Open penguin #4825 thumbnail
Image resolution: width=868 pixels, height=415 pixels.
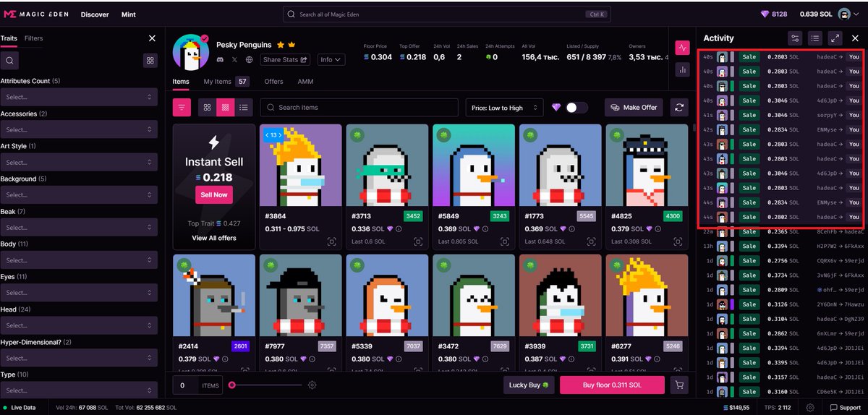click(647, 166)
